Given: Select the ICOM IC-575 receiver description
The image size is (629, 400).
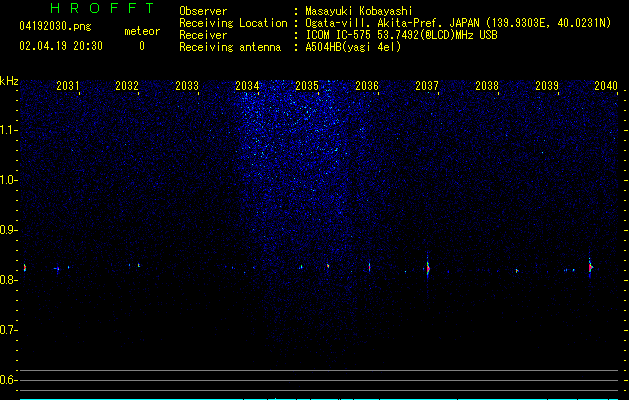Looking at the screenshot, I should point(401,35).
